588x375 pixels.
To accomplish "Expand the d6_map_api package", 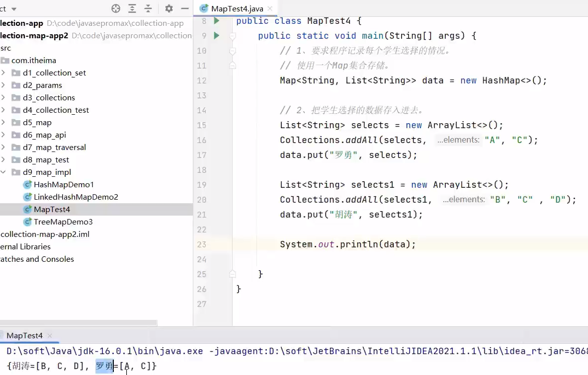I will [x=3, y=135].
